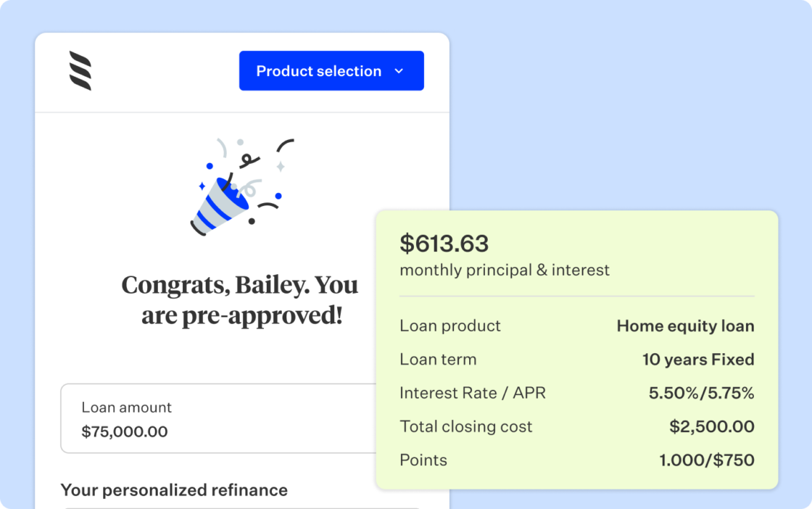The image size is (812, 509).
Task: Click the Loan term 10 years Fixed row
Action: (x=698, y=360)
